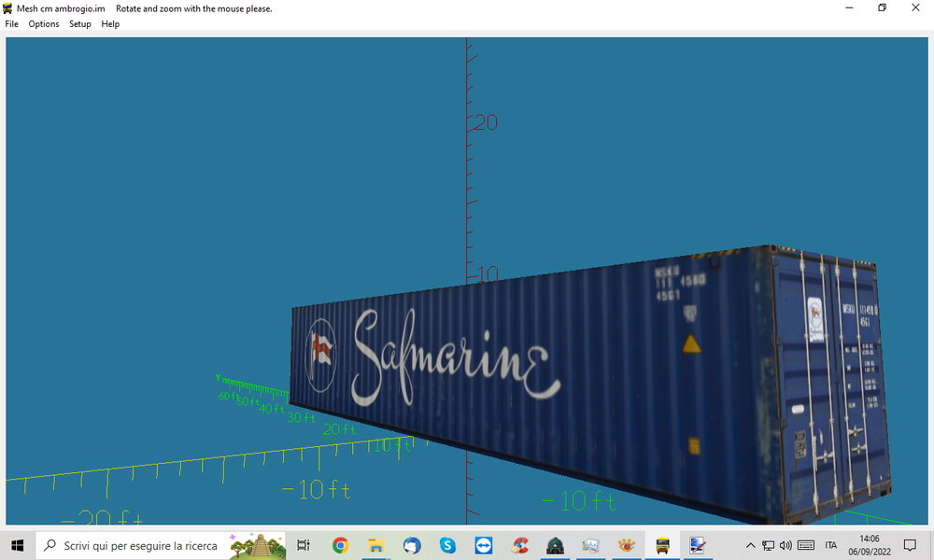The width and height of the screenshot is (934, 560).
Task: Open the Windows Start menu
Action: point(17,545)
